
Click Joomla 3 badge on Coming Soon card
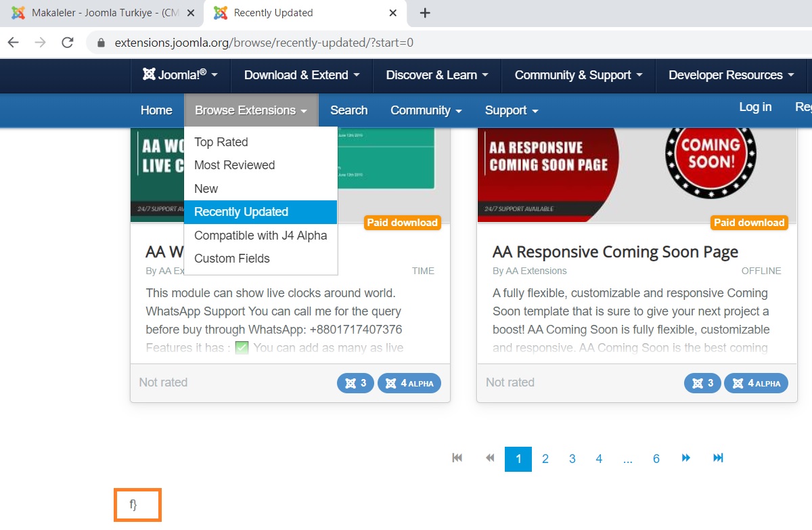702,383
